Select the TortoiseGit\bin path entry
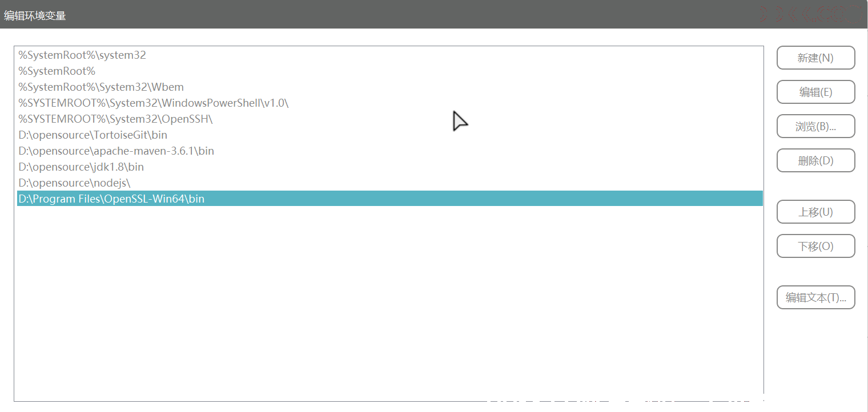The height and width of the screenshot is (412, 868). (389, 135)
